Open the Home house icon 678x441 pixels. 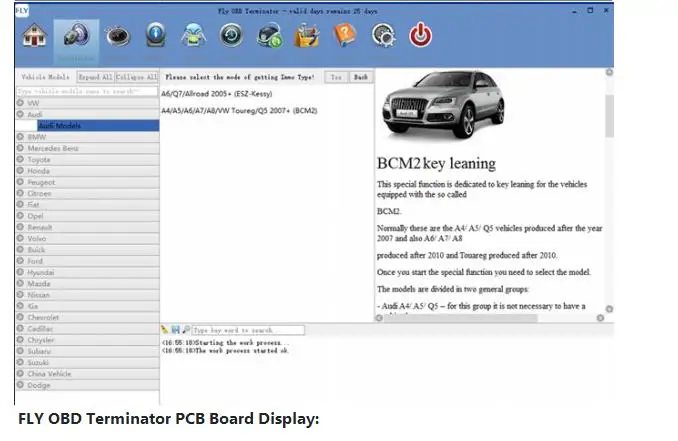pyautogui.click(x=34, y=35)
